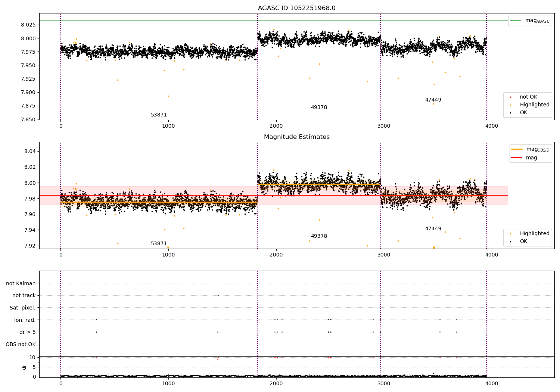Click the 47449 label in Magnitude Estimates plot
Viewport: 560px width, 392px height.
tap(433, 229)
